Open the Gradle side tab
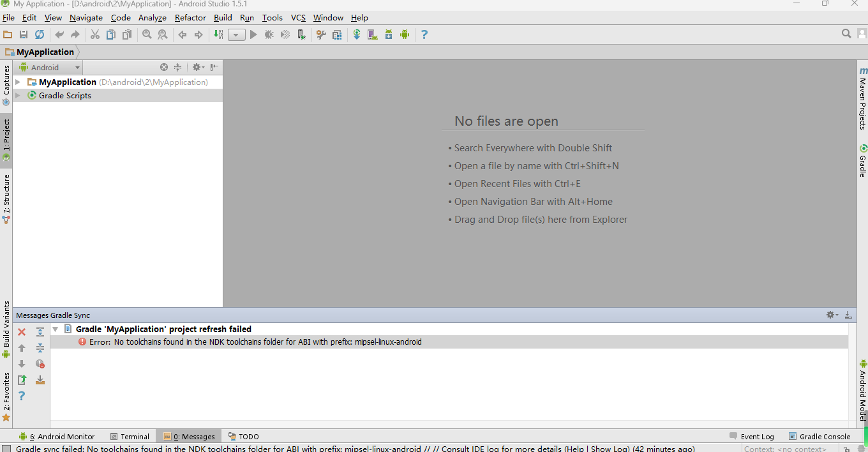The height and width of the screenshot is (452, 868). 863,161
